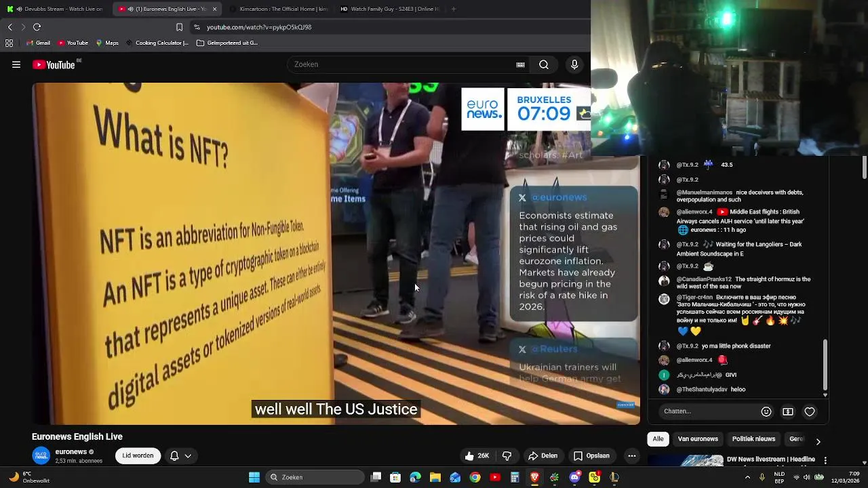Open the emoji picker in chat
Image resolution: width=868 pixels, height=488 pixels.
(766, 411)
